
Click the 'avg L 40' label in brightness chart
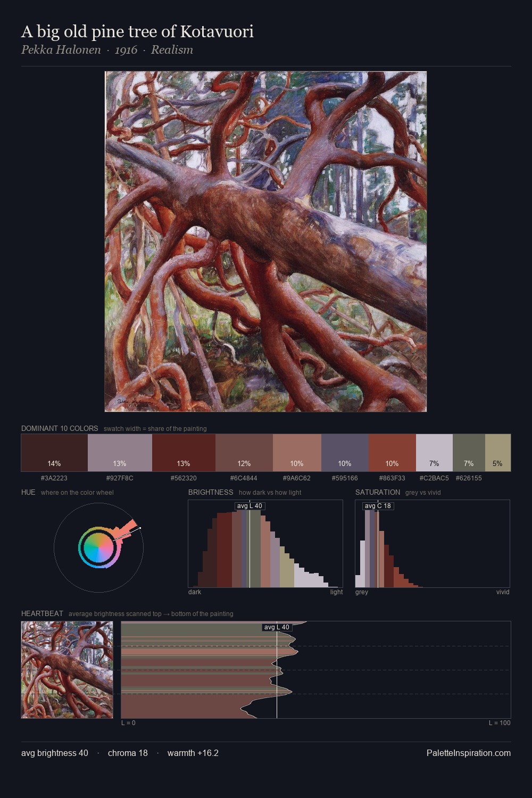click(250, 506)
